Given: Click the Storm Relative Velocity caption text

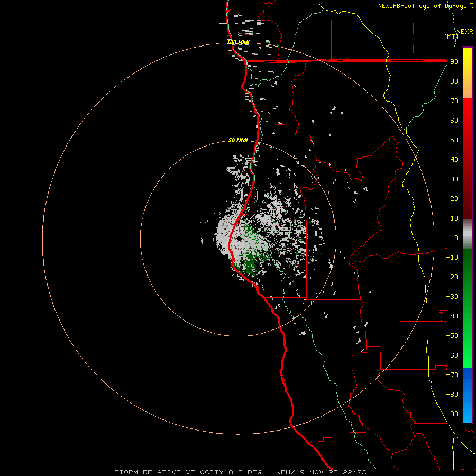Looking at the screenshot, I should coord(240,472).
